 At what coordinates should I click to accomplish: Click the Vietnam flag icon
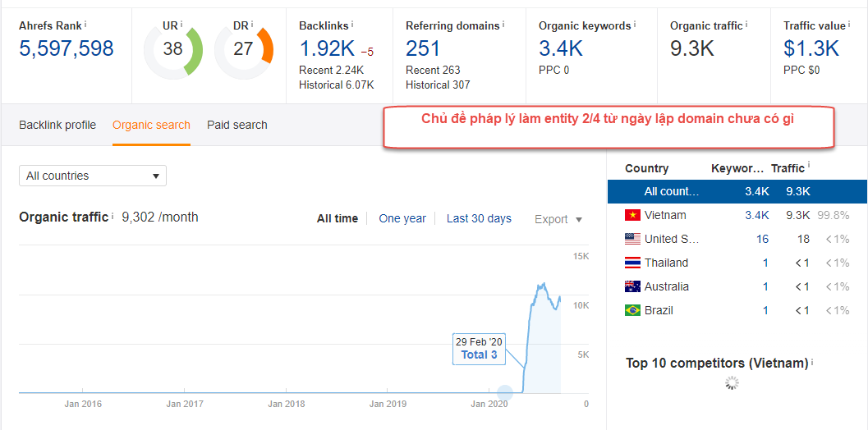[x=632, y=215]
